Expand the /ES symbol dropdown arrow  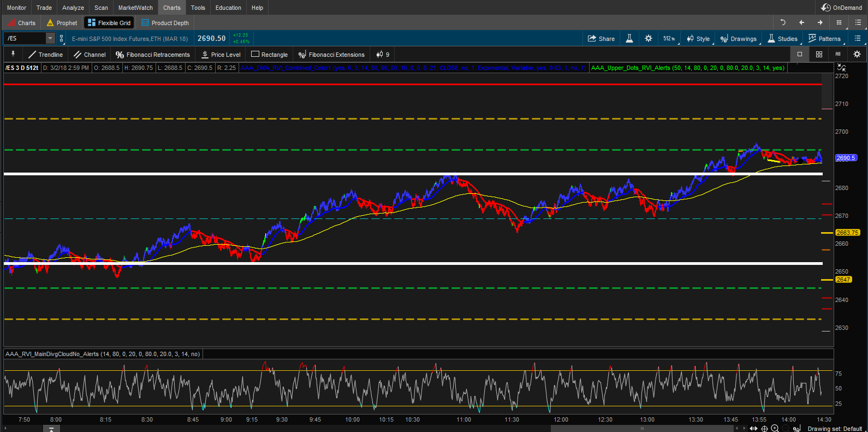point(50,38)
